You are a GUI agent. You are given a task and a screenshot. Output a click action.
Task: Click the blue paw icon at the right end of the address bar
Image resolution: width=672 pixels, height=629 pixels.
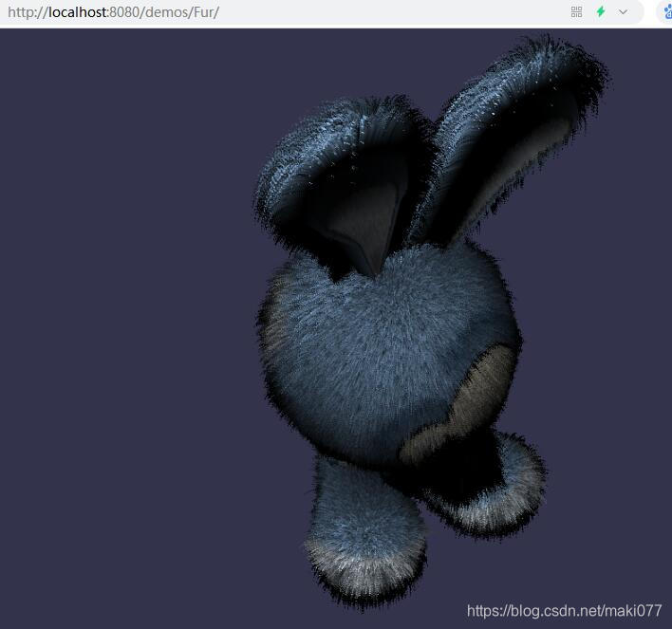[x=667, y=12]
